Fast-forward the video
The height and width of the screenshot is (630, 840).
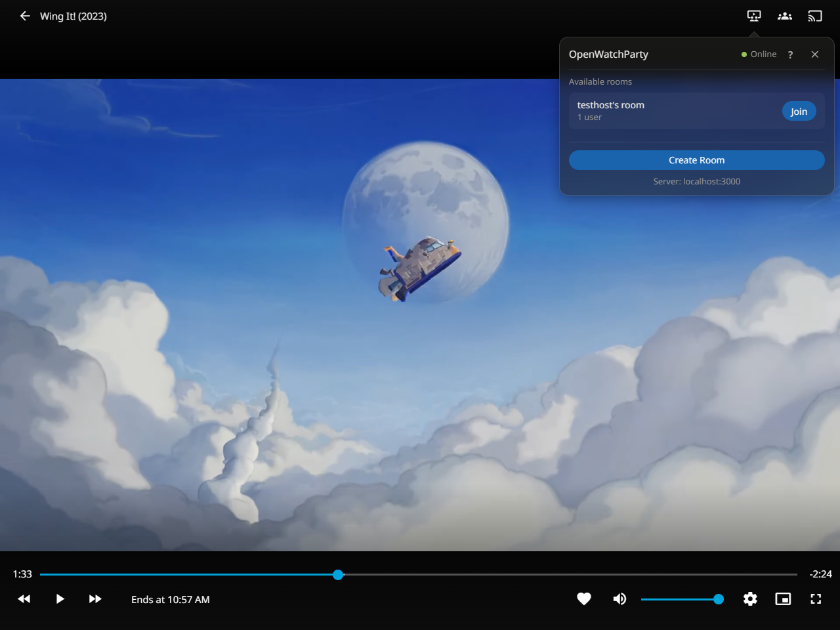click(95, 598)
